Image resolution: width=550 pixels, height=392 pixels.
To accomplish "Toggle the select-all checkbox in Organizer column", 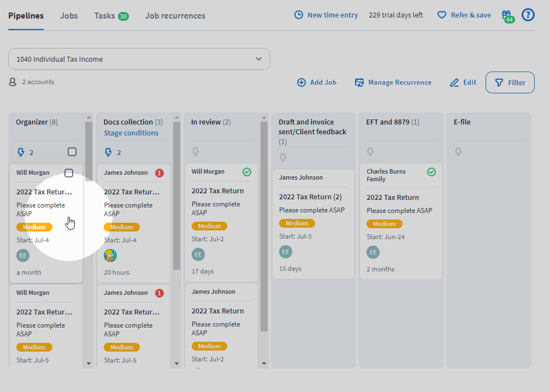I will pos(72,152).
